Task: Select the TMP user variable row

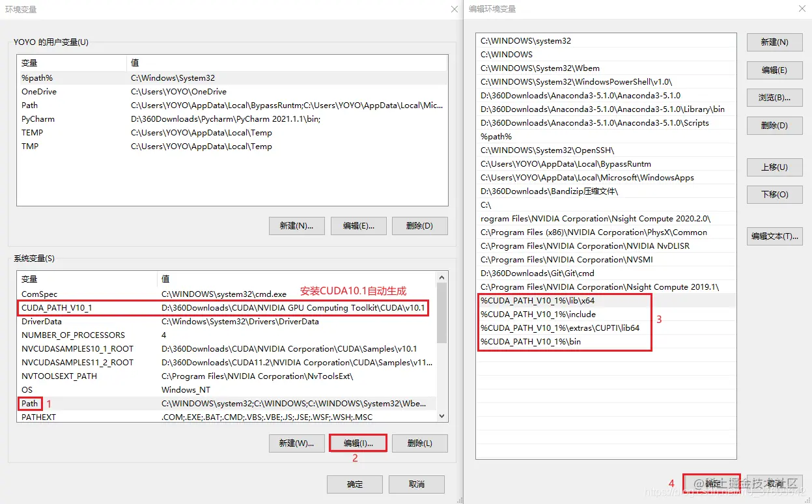Action: point(232,146)
